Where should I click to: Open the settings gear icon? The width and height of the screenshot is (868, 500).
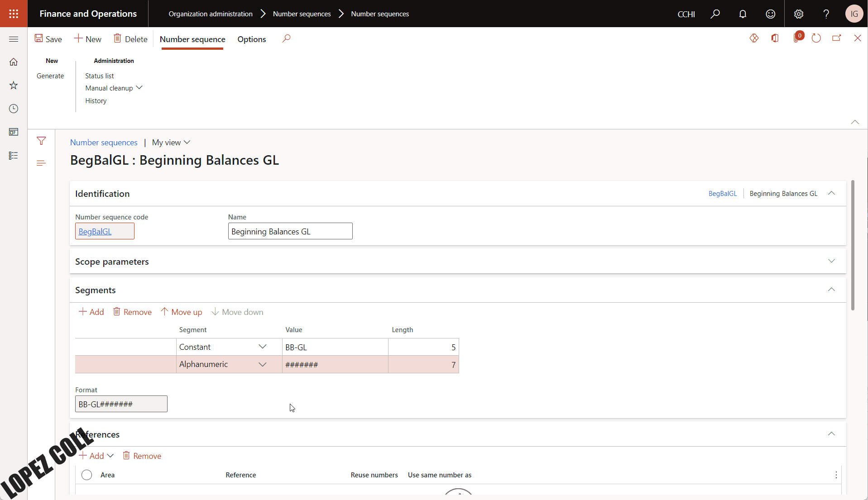coord(799,14)
